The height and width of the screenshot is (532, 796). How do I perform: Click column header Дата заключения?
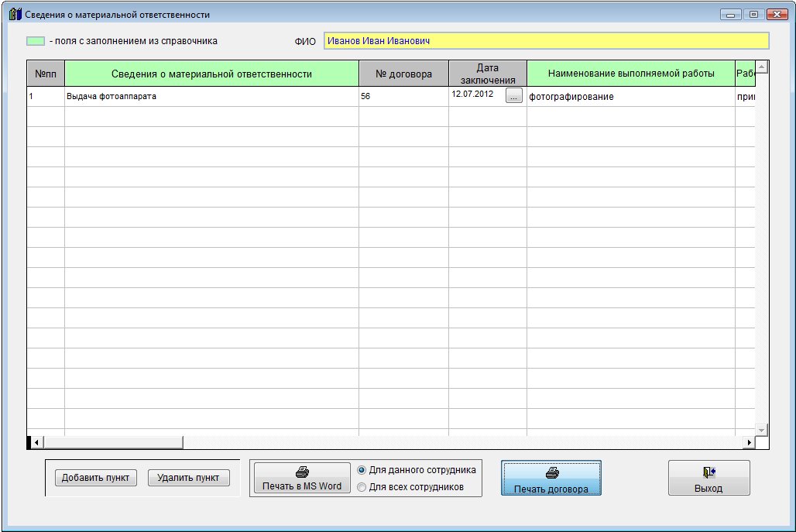(x=487, y=74)
